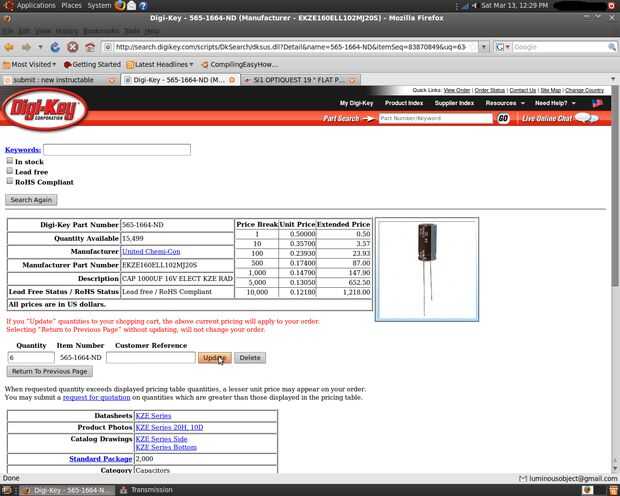Click the Keywords link label

(23, 150)
